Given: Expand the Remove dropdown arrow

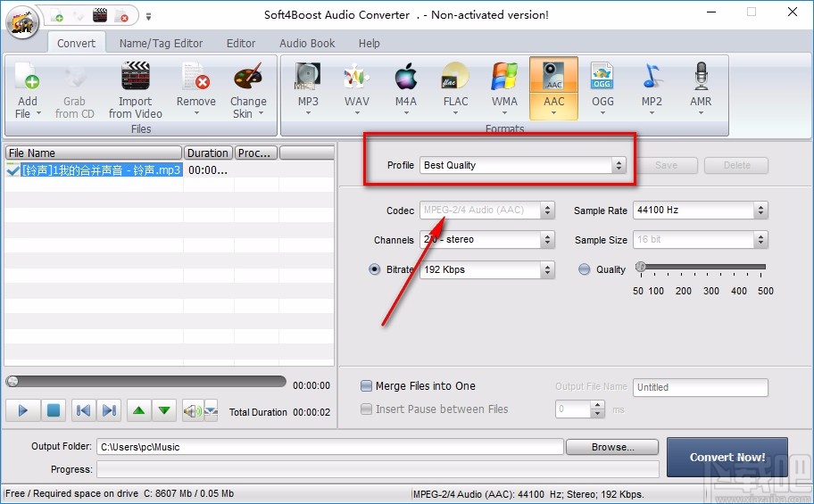Looking at the screenshot, I should (x=196, y=113).
